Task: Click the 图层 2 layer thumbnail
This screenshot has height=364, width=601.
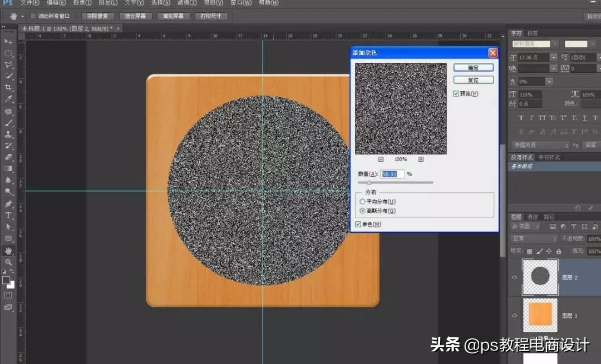Action: [x=540, y=276]
